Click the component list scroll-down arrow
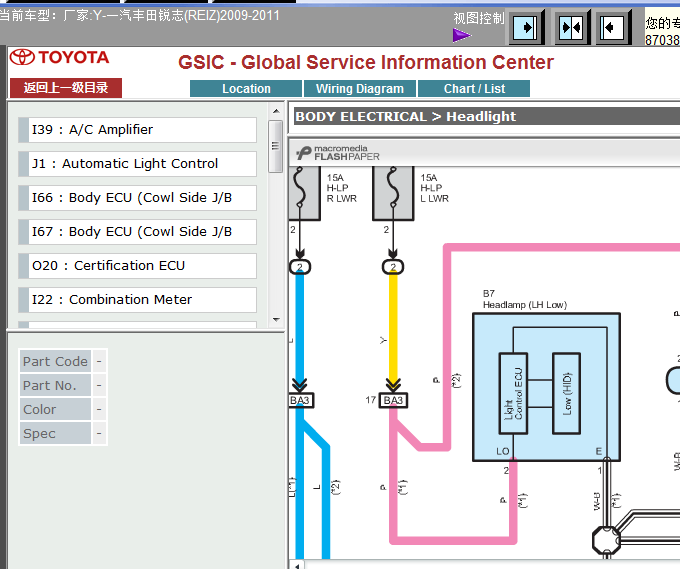 pyautogui.click(x=276, y=320)
